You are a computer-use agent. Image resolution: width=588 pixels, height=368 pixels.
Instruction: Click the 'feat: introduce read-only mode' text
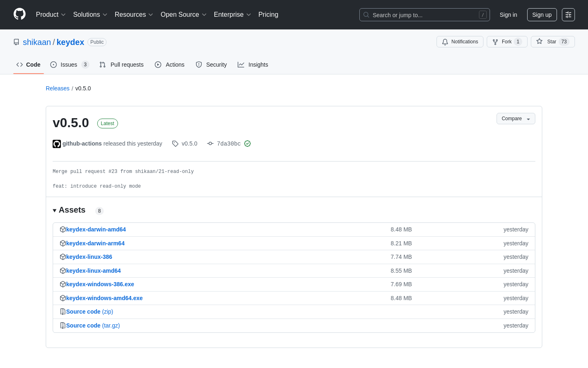tap(97, 186)
